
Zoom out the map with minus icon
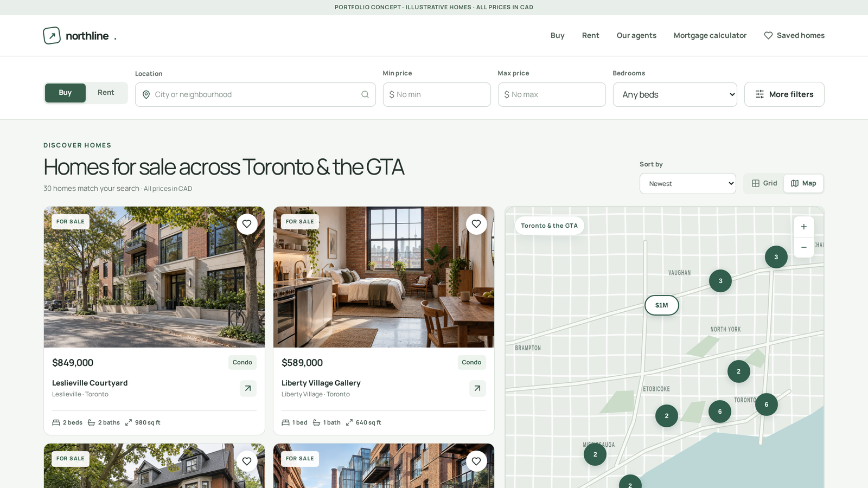(804, 247)
